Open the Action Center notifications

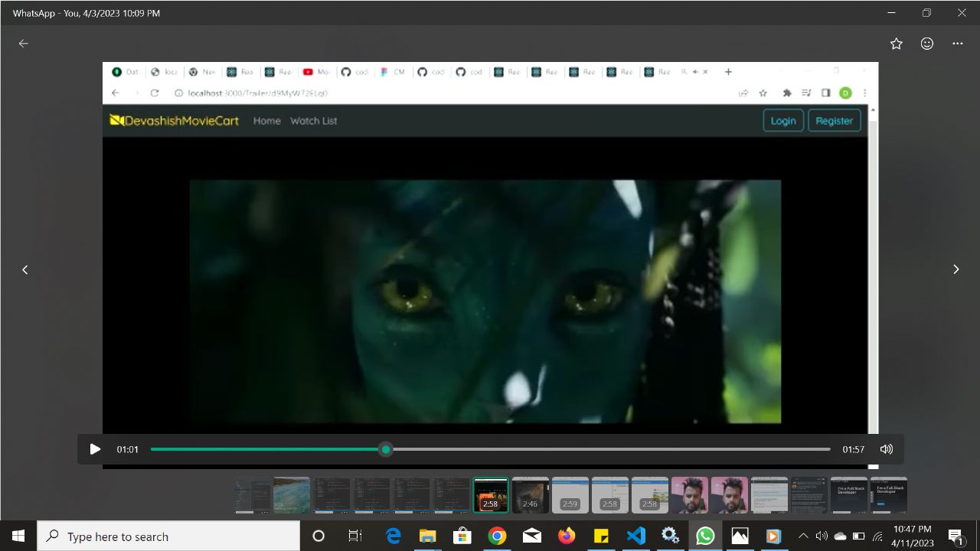coord(955,536)
